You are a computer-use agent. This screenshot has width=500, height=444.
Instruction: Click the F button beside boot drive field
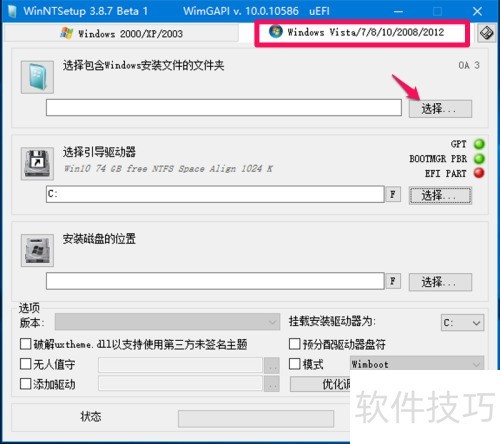[x=393, y=194]
